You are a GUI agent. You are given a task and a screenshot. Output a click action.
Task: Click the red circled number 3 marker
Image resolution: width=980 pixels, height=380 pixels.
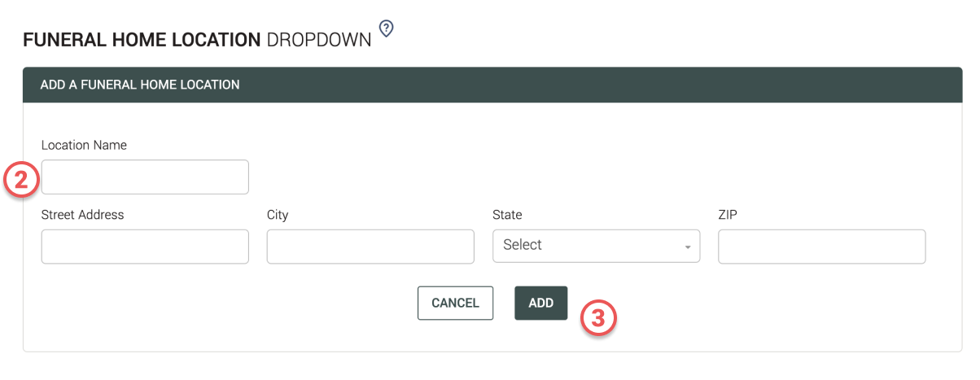[x=598, y=319]
